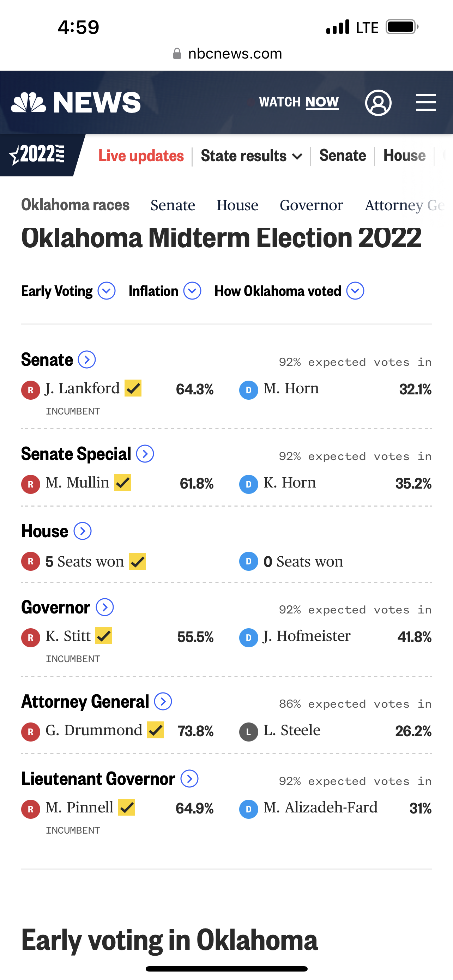
Task: Click winner checkmark beside K. Stitt
Action: (x=104, y=636)
